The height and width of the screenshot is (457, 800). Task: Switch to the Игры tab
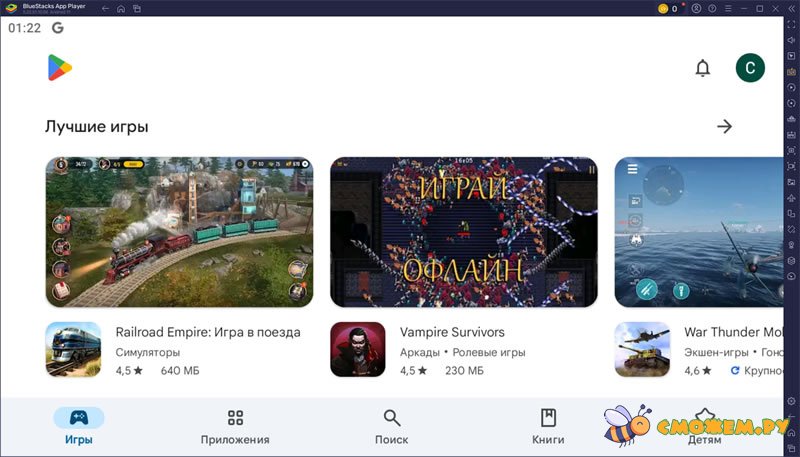click(78, 426)
